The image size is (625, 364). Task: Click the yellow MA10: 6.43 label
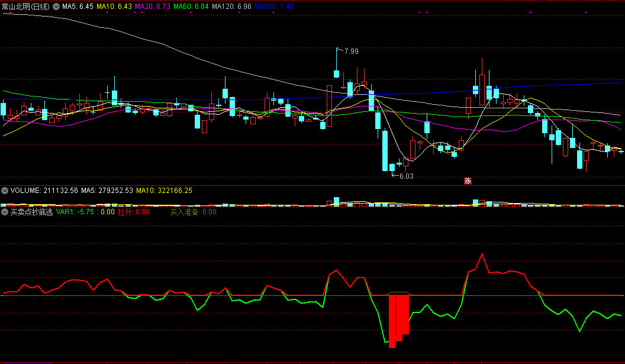pos(114,7)
